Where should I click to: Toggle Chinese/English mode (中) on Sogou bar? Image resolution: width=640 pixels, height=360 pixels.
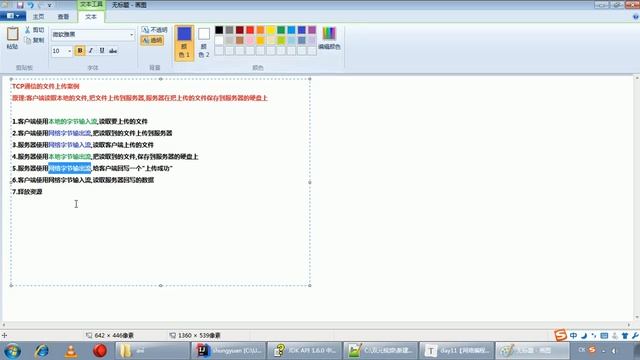tap(573, 336)
